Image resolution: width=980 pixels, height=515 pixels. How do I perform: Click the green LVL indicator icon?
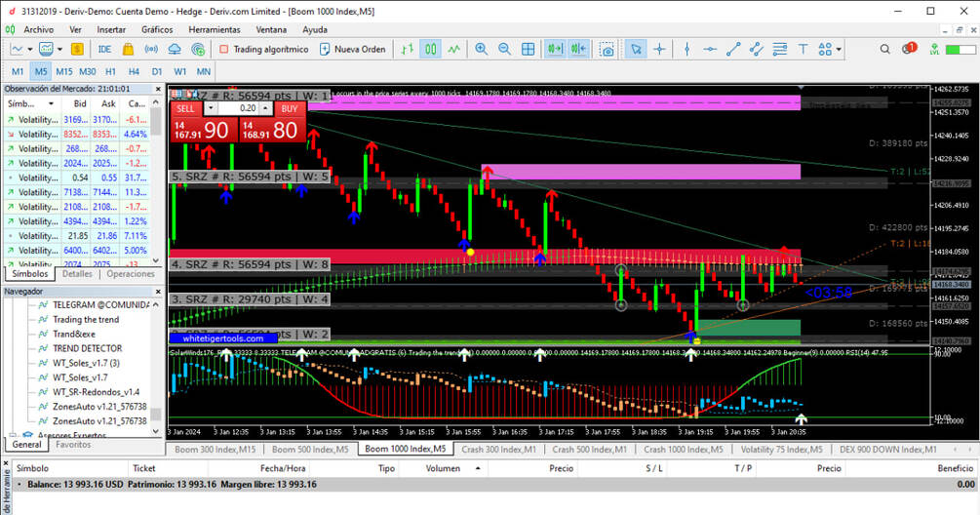[934, 49]
